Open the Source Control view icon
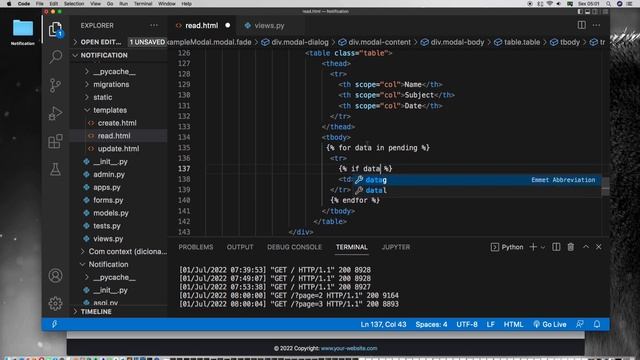Screen dimensions: 640x360 pyautogui.click(x=56, y=85)
